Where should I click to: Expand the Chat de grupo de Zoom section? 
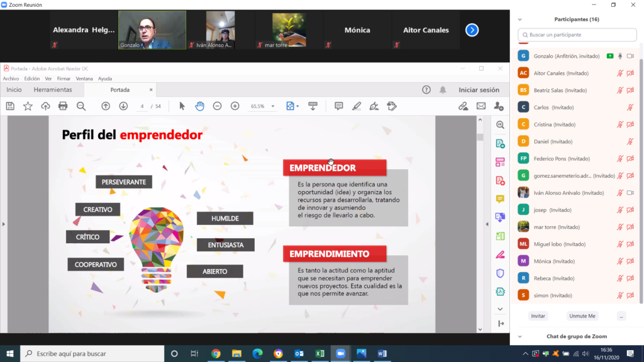[x=520, y=337]
